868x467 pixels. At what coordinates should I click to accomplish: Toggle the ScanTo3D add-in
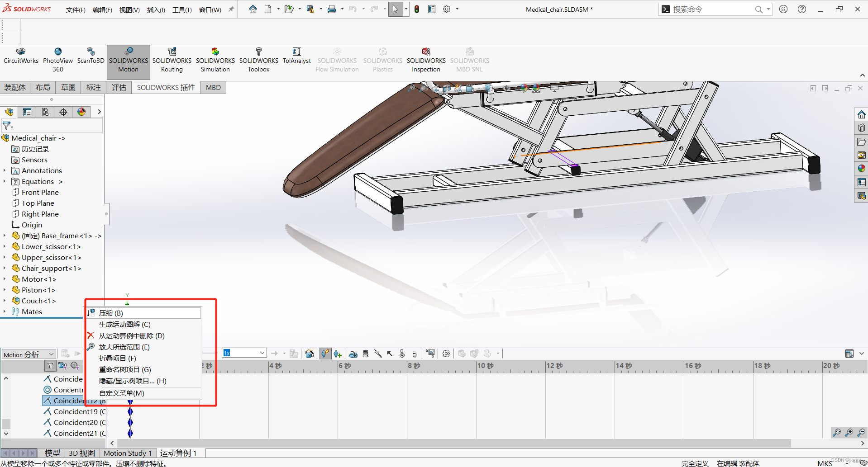(91, 56)
